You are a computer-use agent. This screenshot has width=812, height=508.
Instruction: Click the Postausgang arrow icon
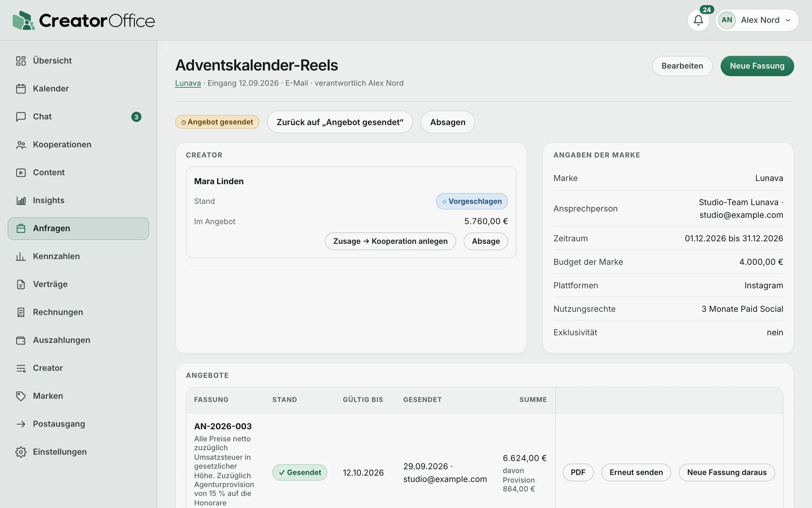(21, 424)
